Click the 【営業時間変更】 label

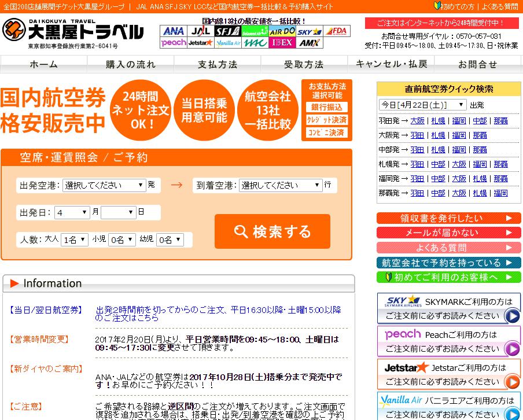point(39,340)
